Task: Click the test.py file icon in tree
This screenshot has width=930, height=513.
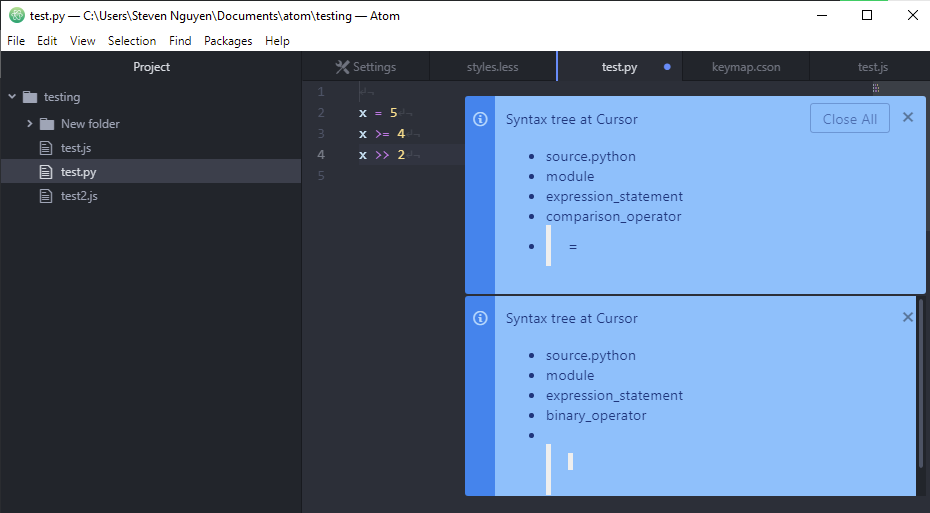Action: click(x=46, y=172)
